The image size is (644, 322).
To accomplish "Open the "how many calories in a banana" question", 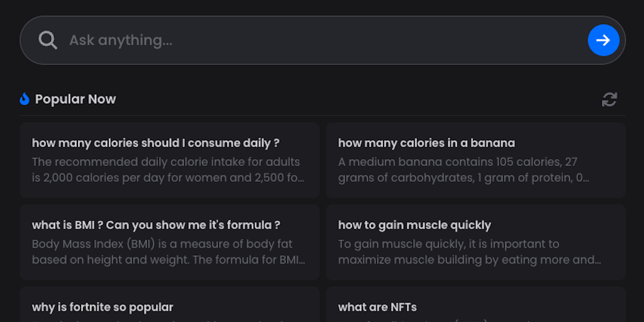I will coord(426,143).
